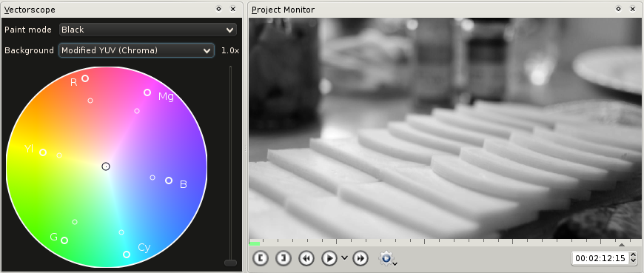Image resolution: width=644 pixels, height=273 pixels.
Task: Click the center point of the vectorscope
Action: coord(106,166)
